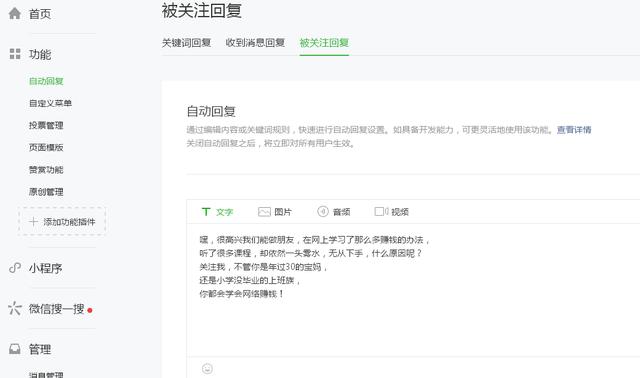This screenshot has width=640, height=378.
Task: Select the 被关注回复 tab
Action: coord(324,42)
